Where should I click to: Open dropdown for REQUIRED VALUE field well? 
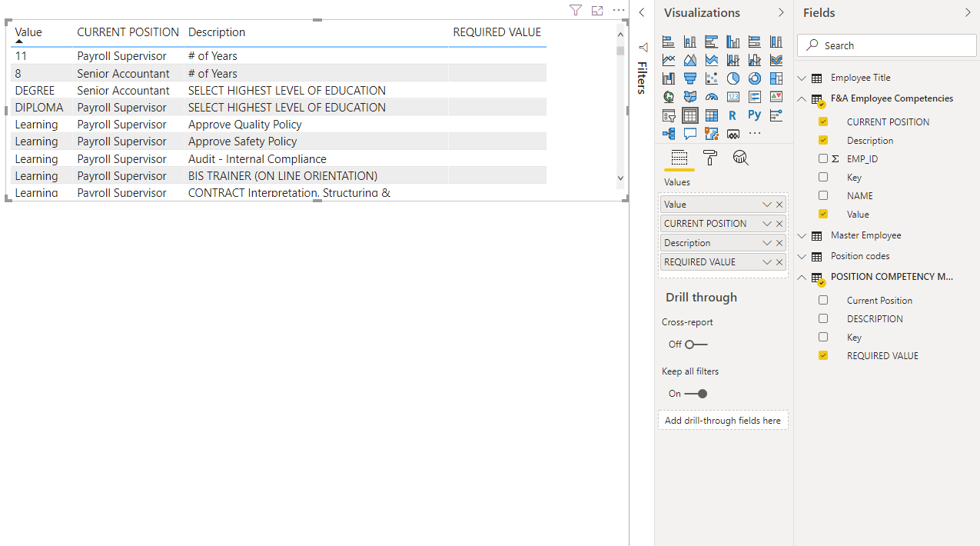click(x=766, y=262)
